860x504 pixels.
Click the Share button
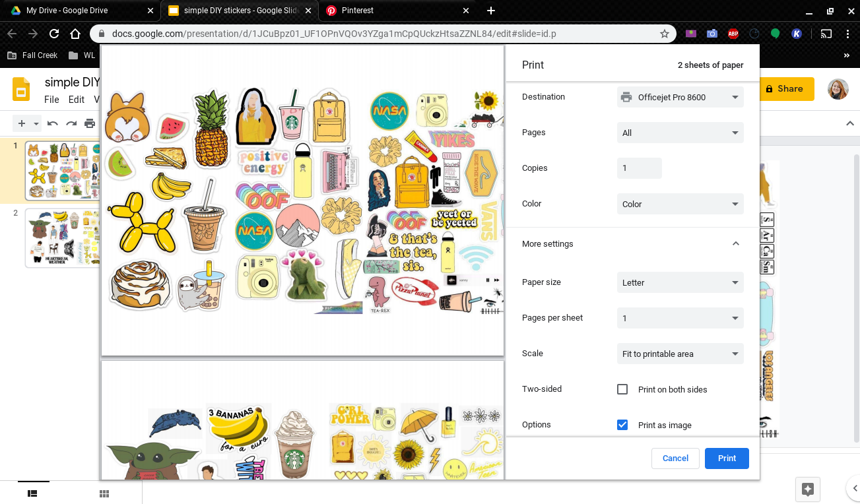(x=787, y=89)
